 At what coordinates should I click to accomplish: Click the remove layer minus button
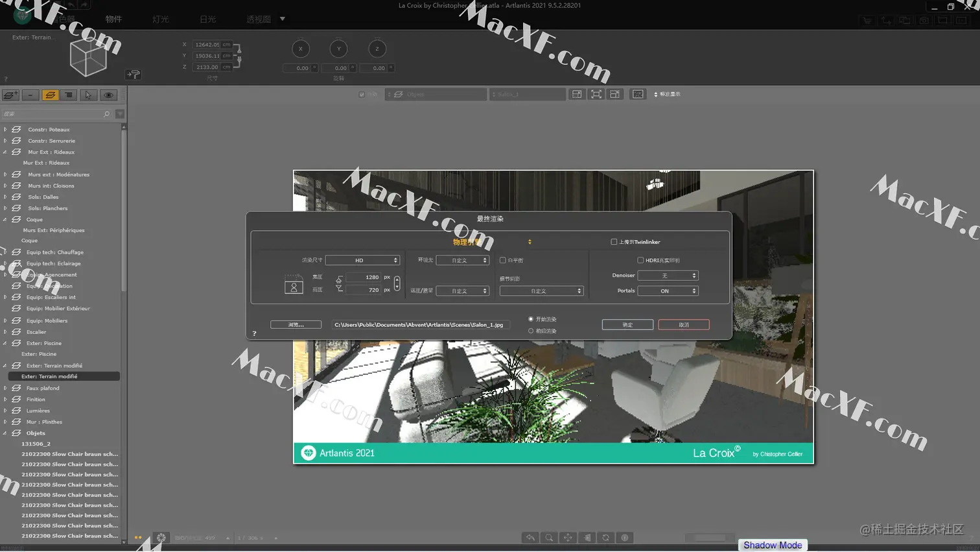30,95
